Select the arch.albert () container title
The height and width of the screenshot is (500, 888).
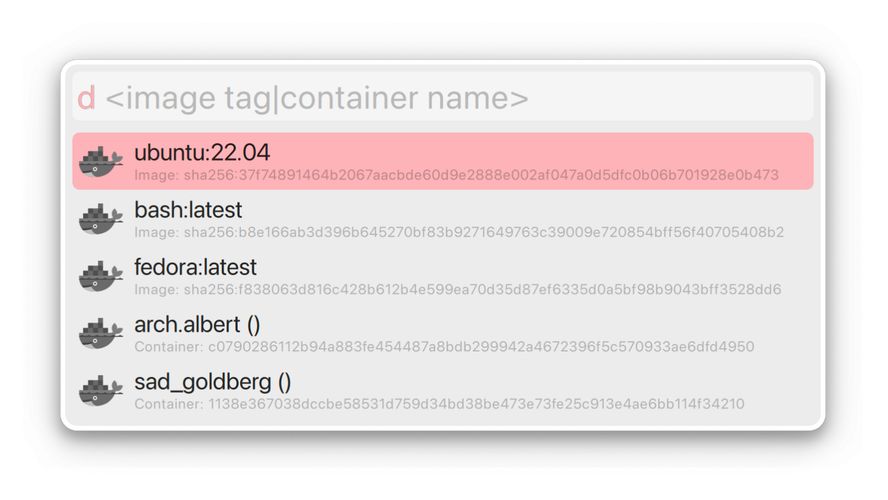[197, 325]
